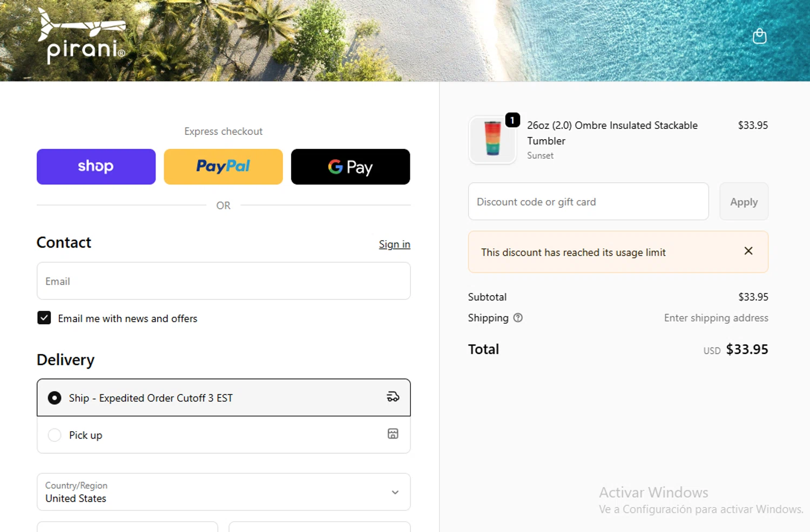This screenshot has height=532, width=810.
Task: Click the Subtotal label
Action: [x=487, y=297]
